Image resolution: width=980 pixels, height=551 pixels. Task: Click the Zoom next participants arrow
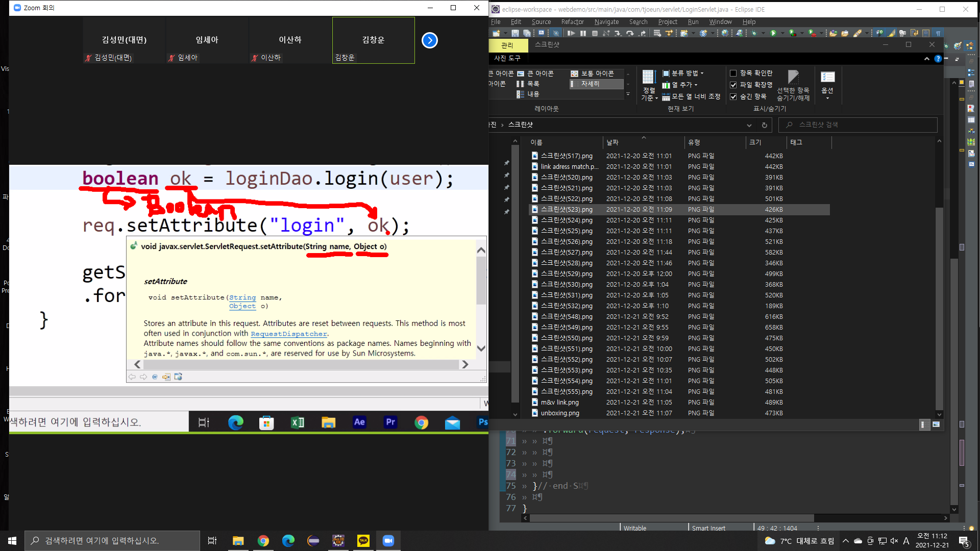pos(430,40)
